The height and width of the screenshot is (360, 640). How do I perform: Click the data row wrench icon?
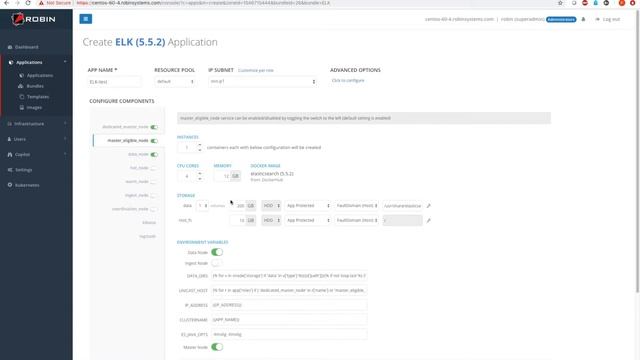pyautogui.click(x=429, y=206)
